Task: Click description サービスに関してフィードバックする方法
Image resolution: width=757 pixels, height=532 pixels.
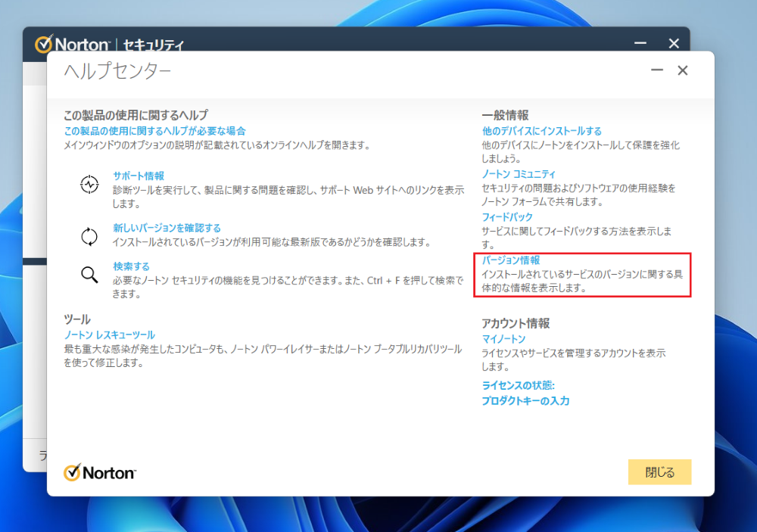Action: (576, 238)
